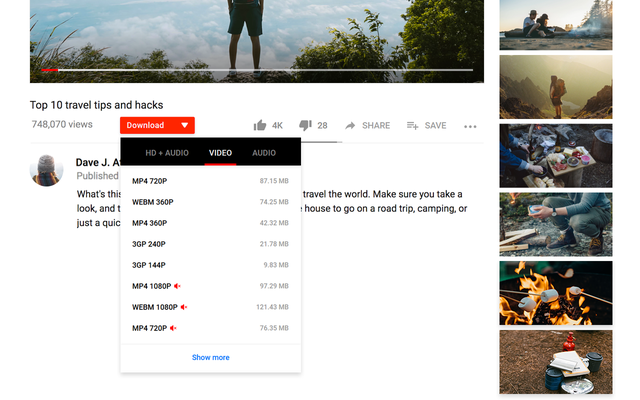
Task: Choose MP4 720P 87.15 MB format
Action: click(211, 181)
